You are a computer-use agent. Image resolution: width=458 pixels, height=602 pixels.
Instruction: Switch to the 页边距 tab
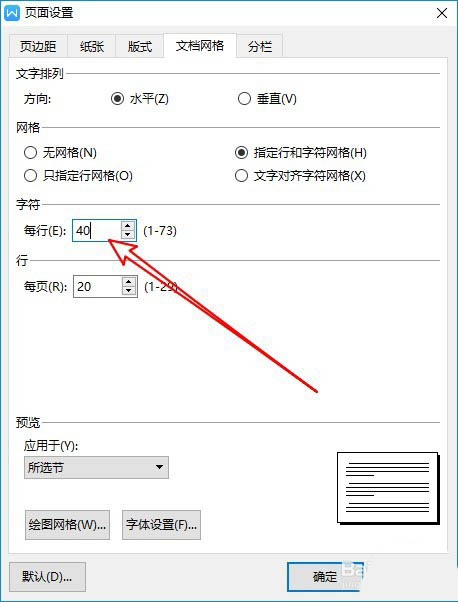[38, 46]
